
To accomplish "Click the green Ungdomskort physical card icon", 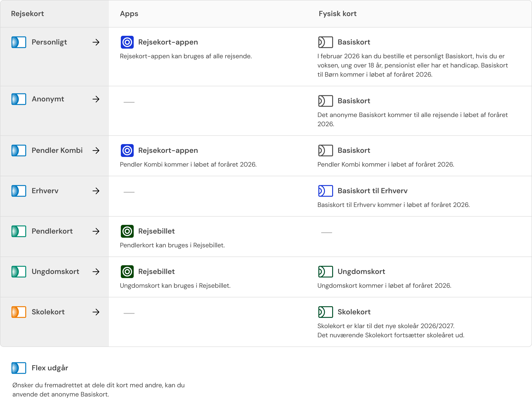I will coord(325,272).
